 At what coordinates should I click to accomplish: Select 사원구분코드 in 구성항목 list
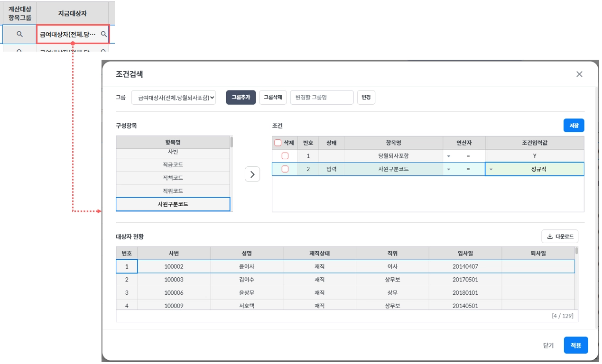pos(173,204)
